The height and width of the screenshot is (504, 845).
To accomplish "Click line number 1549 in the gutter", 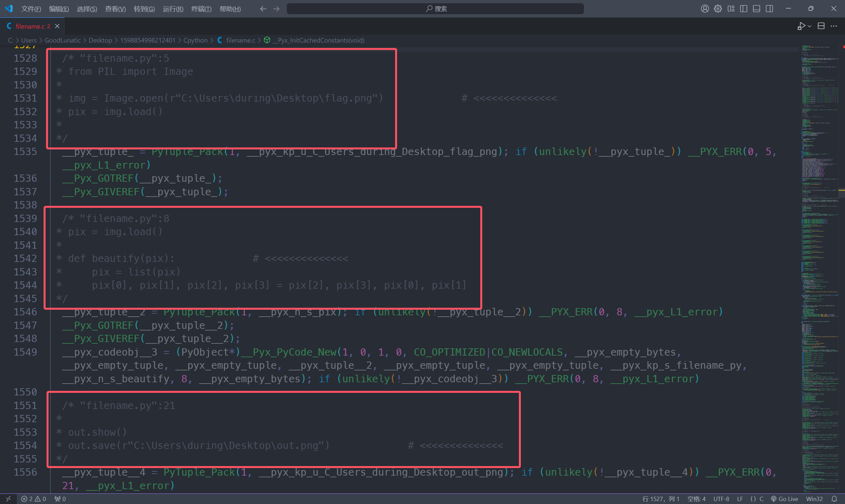I will [x=25, y=352].
